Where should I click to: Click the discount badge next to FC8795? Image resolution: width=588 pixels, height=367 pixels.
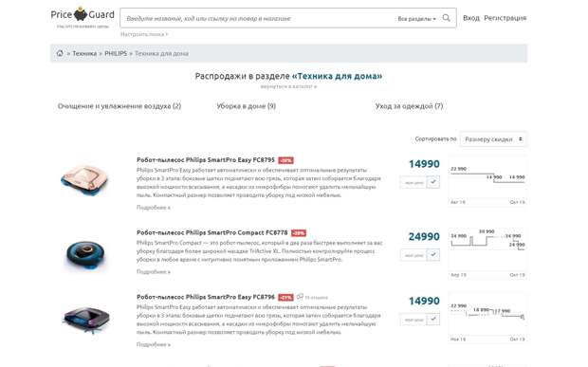pyautogui.click(x=285, y=160)
